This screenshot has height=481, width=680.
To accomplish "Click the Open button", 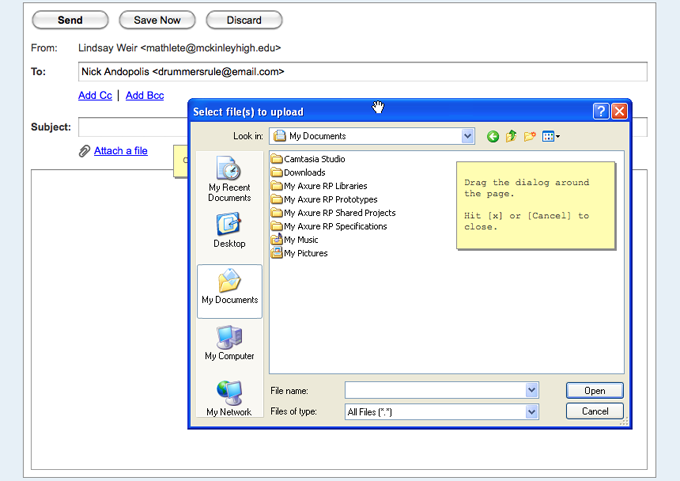I will (595, 391).
